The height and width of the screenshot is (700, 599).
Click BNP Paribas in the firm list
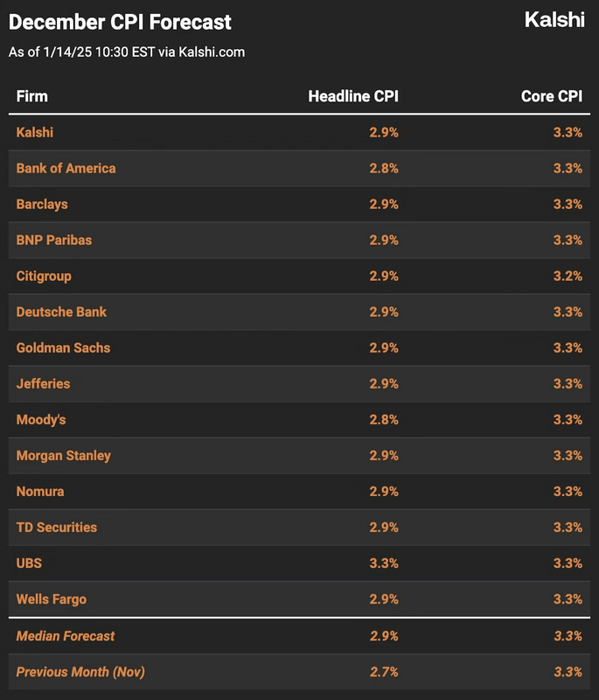(x=54, y=240)
